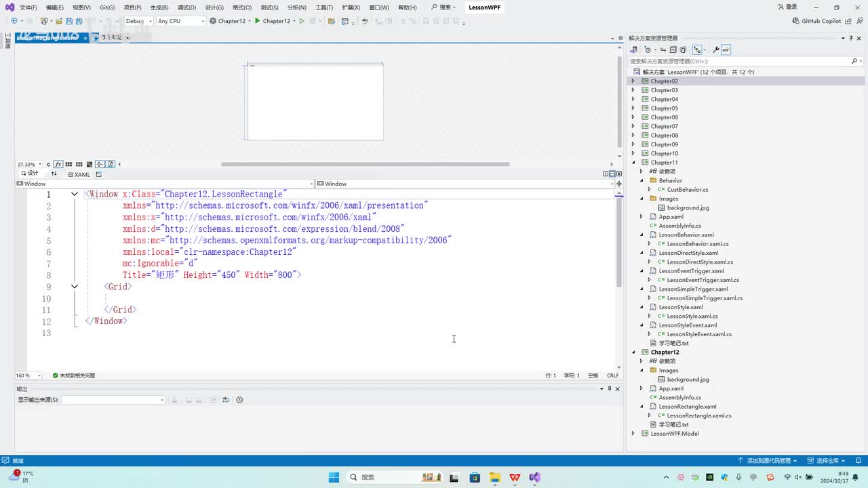Open GitHub Copilot in the top right
Screen dimensions: 868x488
pos(816,21)
